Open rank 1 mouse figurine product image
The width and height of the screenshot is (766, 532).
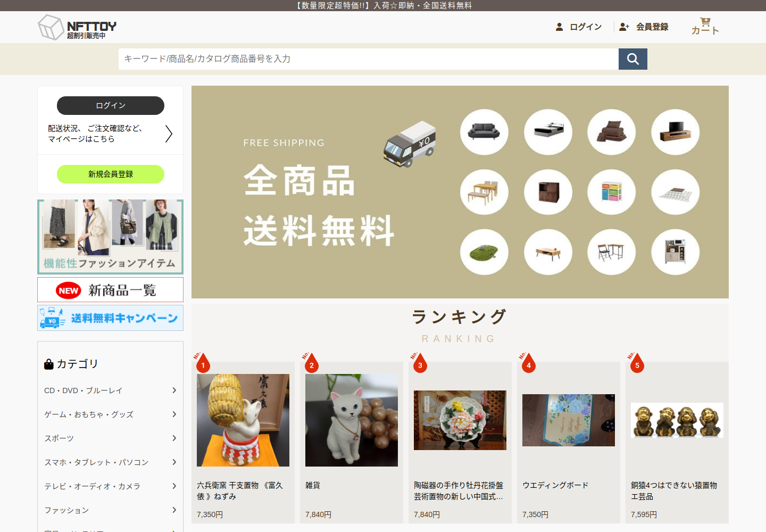[x=243, y=420]
